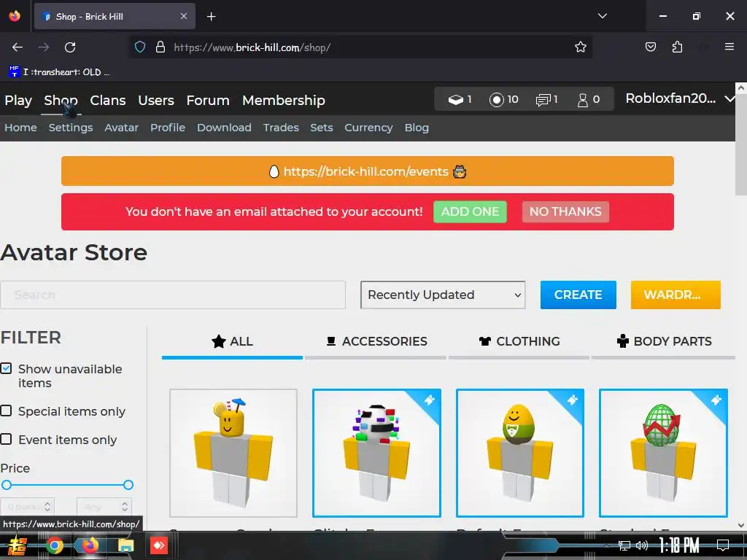Reload the page with refresh icon

(x=70, y=47)
